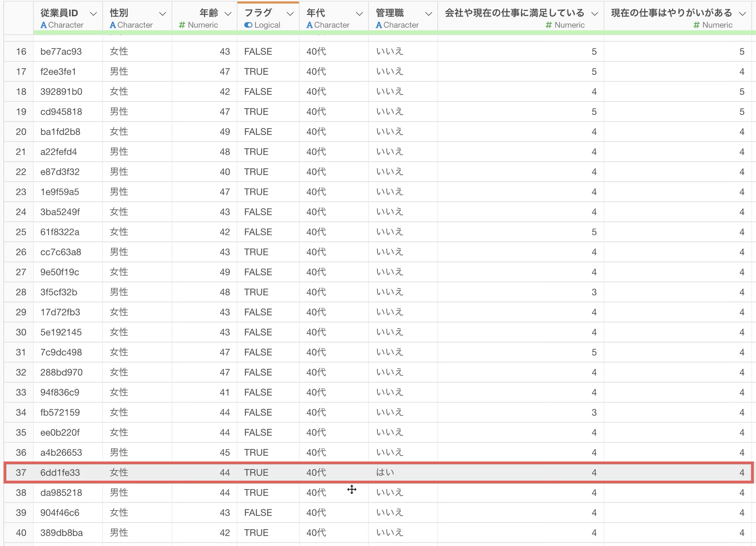Image resolution: width=756 pixels, height=546 pixels.
Task: Expand 年齢 column header menu
Action: click(x=228, y=14)
